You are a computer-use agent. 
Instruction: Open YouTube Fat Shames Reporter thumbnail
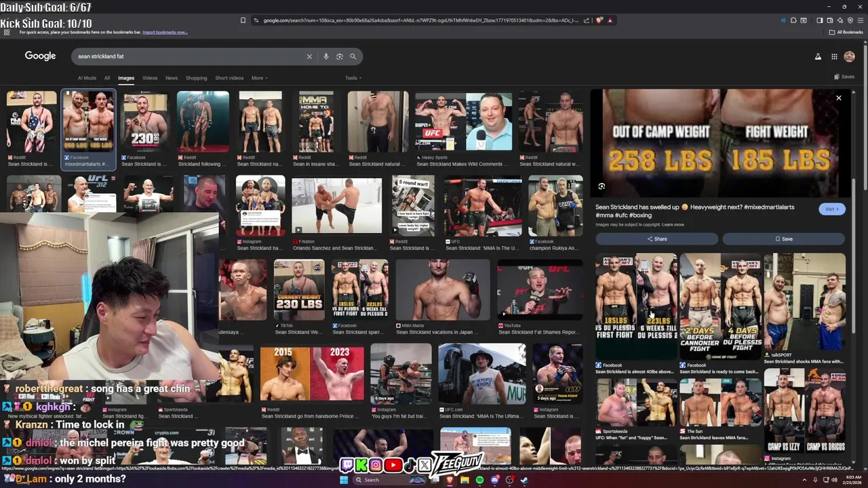coord(540,290)
